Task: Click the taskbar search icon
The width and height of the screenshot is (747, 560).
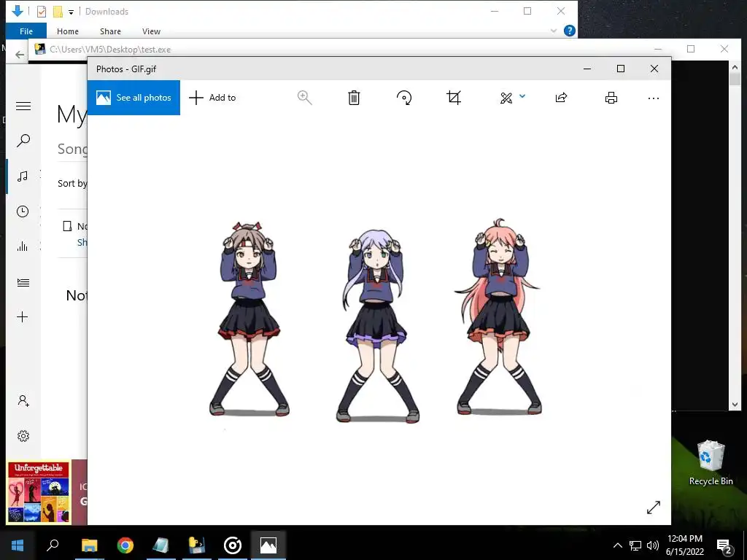Action: tap(53, 545)
